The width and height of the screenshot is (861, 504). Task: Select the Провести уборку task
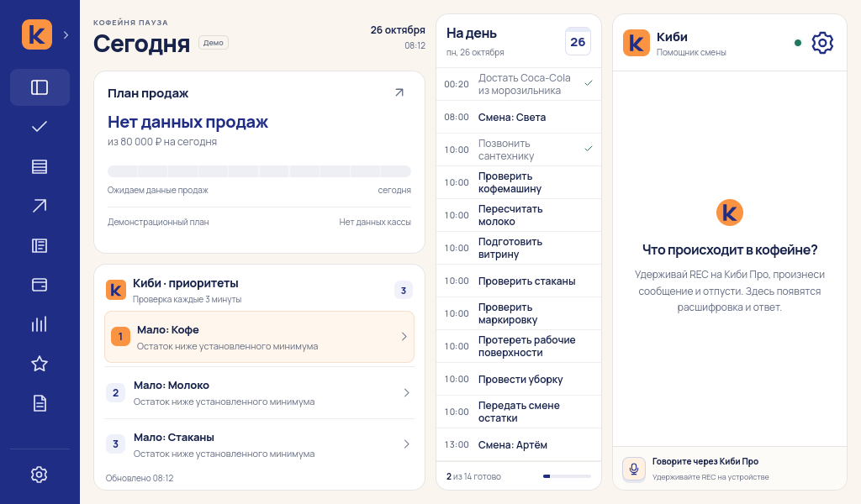[x=518, y=379]
